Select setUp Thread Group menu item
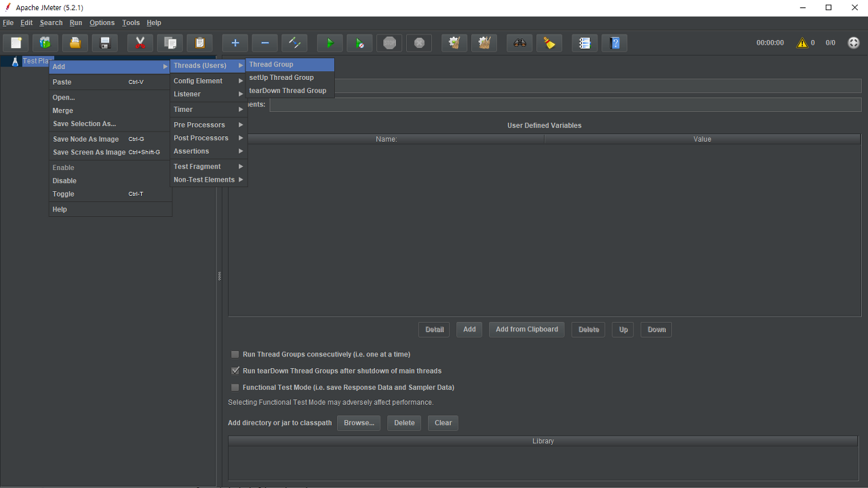 pyautogui.click(x=290, y=77)
